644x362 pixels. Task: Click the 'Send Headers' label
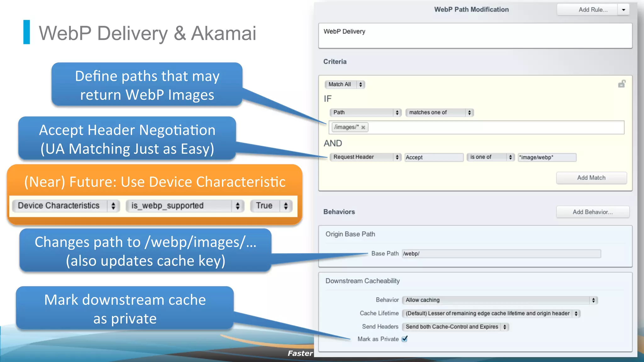[380, 326]
